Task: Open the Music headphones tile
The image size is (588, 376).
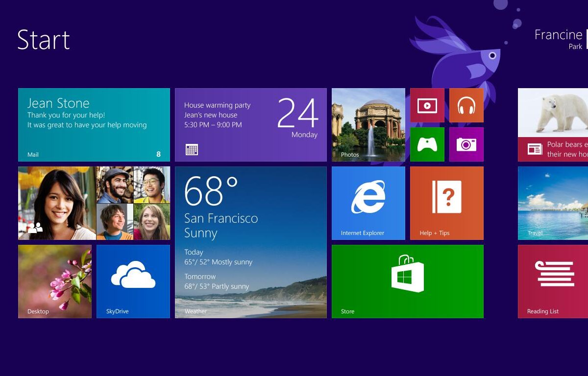Action: point(466,105)
